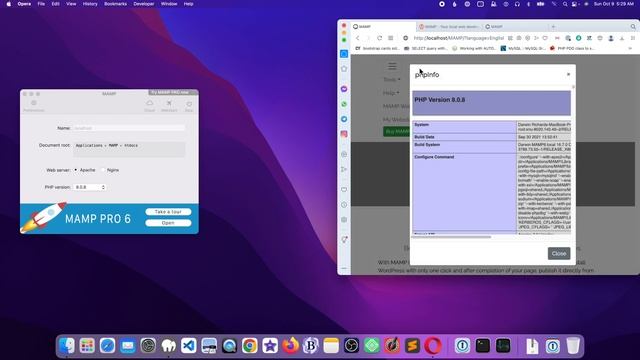Open the MAMP elephant icon in Dock
Image resolution: width=640 pixels, height=360 pixels.
coord(169,346)
